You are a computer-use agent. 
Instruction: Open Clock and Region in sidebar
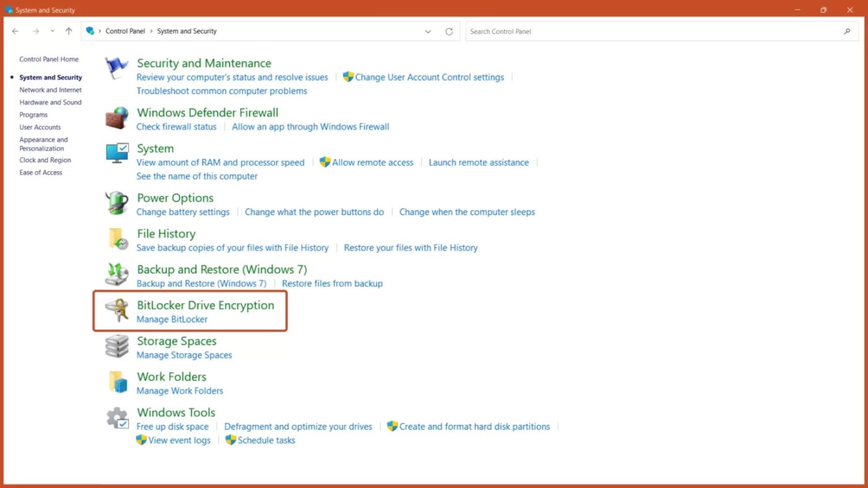[x=45, y=160]
